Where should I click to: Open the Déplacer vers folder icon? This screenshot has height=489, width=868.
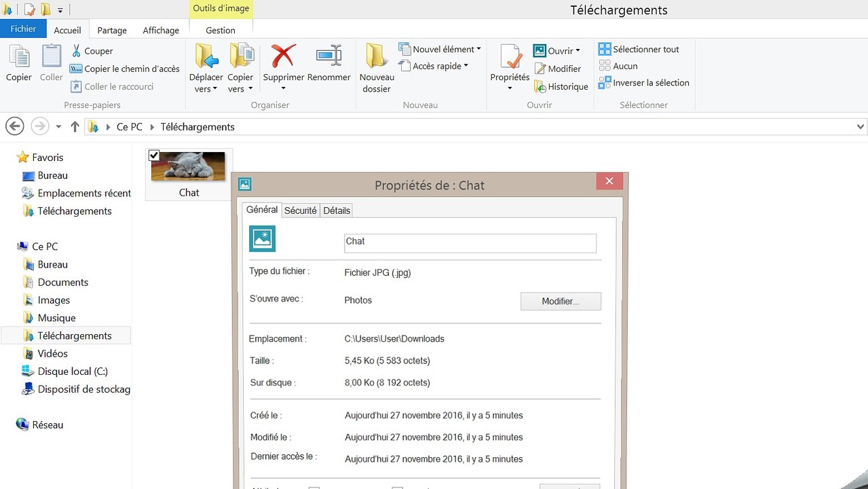click(x=206, y=56)
